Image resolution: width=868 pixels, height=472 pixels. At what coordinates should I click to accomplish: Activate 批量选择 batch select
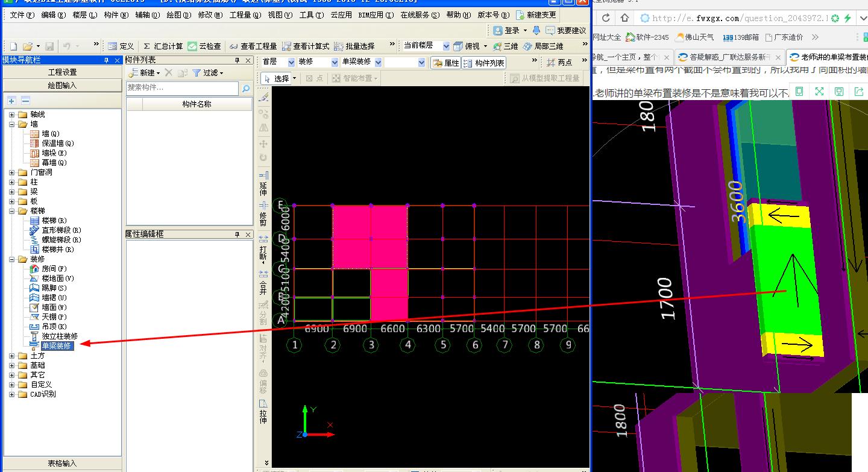pyautogui.click(x=354, y=46)
